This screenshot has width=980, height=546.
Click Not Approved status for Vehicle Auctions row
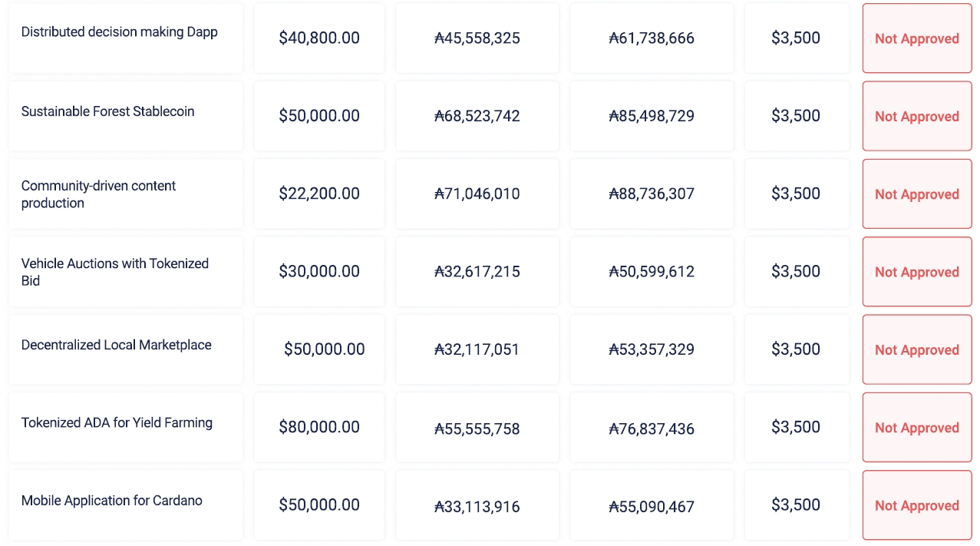click(x=916, y=273)
